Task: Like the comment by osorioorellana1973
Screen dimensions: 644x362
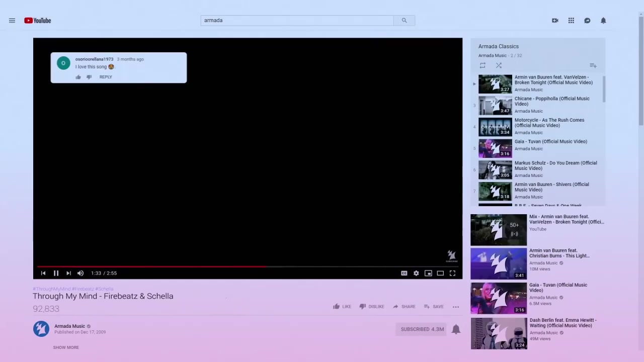Action: coord(78,77)
